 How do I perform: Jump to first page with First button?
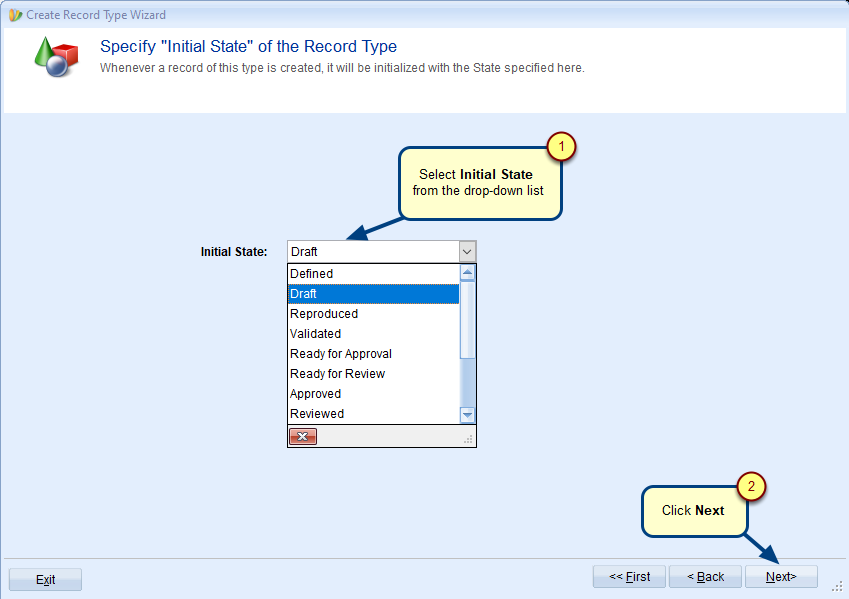[x=629, y=577]
